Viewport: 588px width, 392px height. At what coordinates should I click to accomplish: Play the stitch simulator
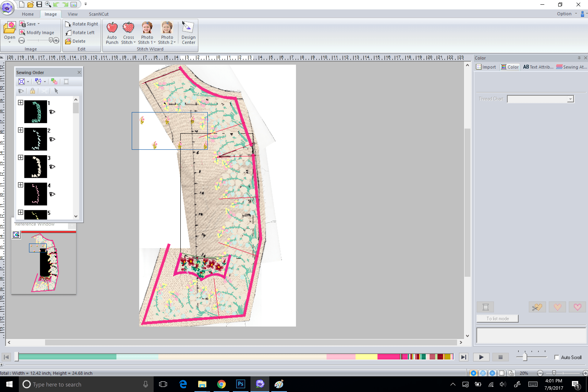pyautogui.click(x=481, y=357)
